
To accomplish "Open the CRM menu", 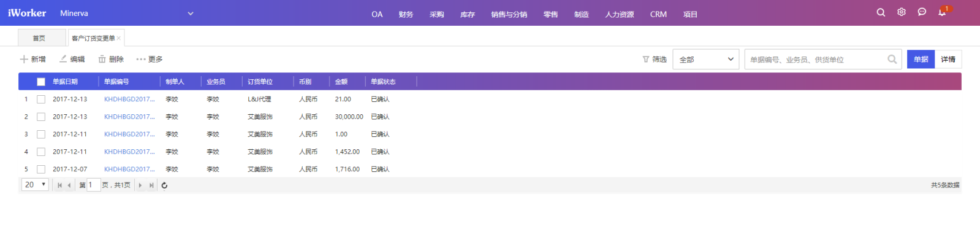I will coord(658,14).
